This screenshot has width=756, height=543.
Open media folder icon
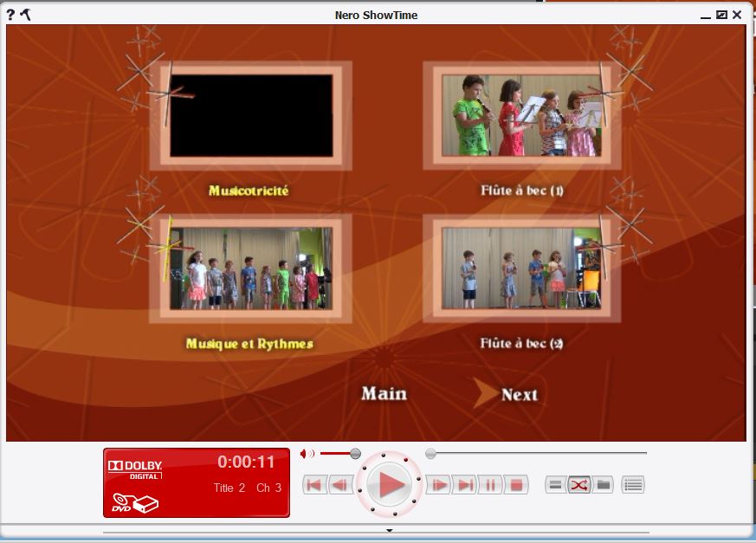[603, 485]
